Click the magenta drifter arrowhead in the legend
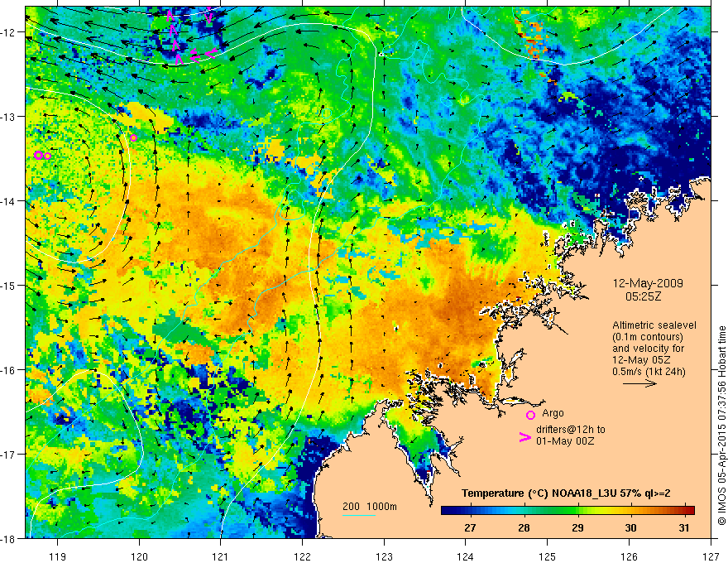The height and width of the screenshot is (563, 728). tap(525, 437)
